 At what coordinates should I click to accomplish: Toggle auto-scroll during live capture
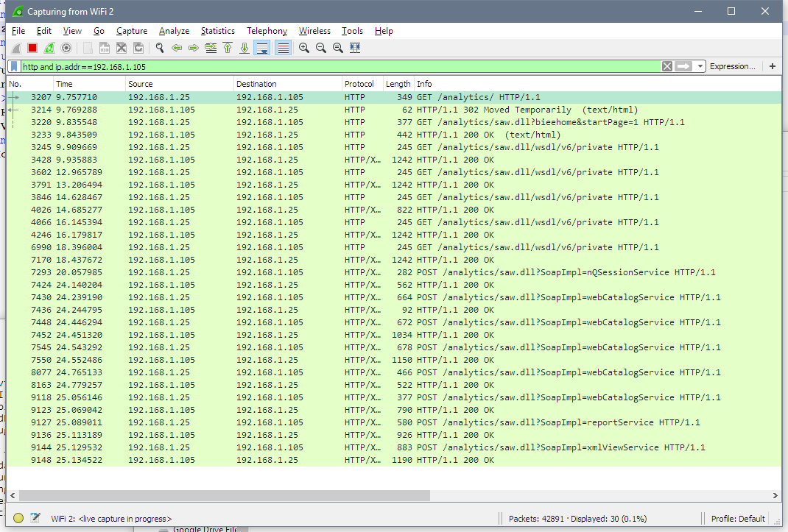click(261, 48)
